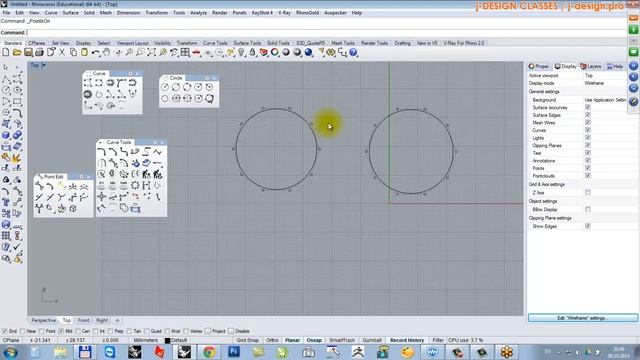Open the Surface menu
Viewport: 640px width, 360px height.
70,13
